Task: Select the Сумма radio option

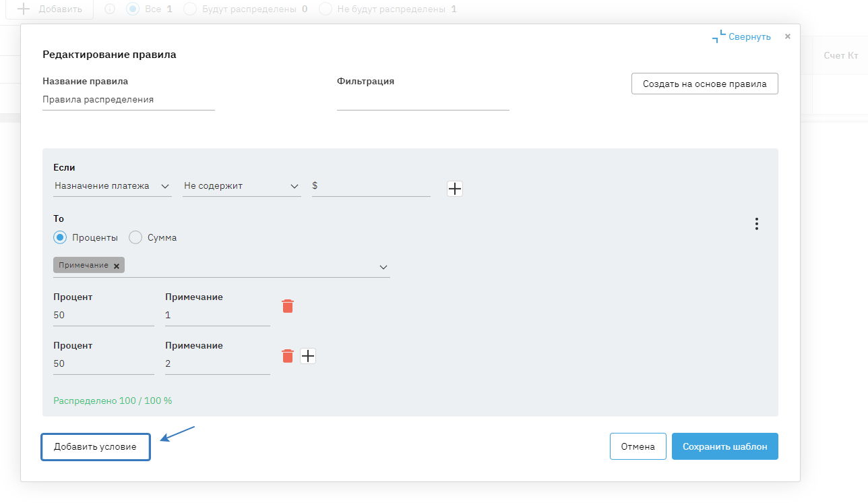Action: pos(135,237)
